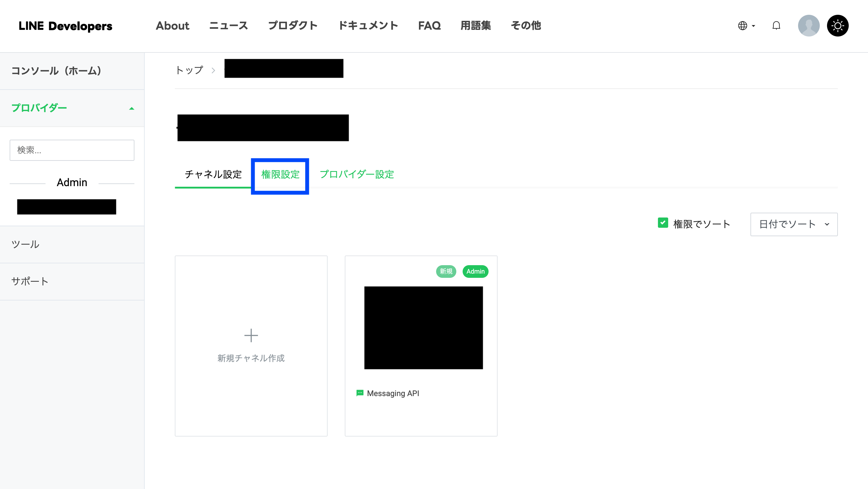Click the Admin badge on channel card
Image resolution: width=868 pixels, height=489 pixels.
point(475,271)
